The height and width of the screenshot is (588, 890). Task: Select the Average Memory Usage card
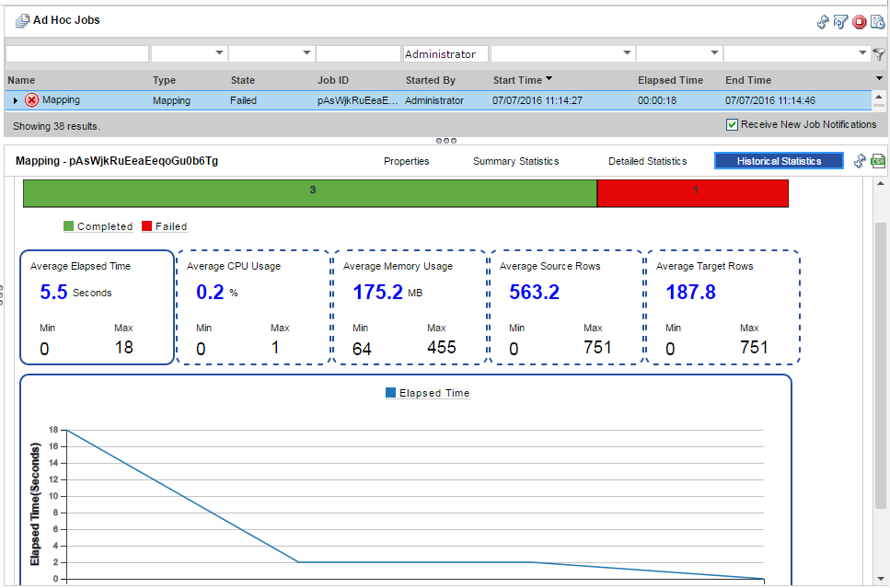410,307
